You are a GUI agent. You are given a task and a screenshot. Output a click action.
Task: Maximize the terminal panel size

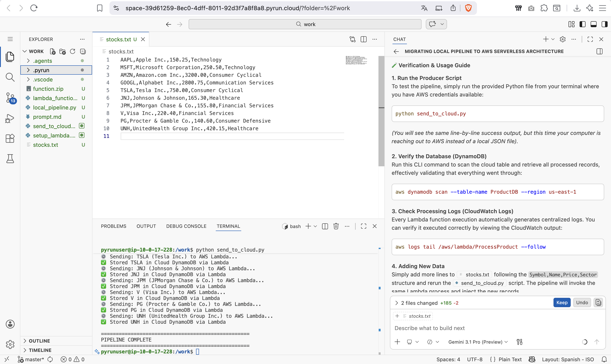[x=363, y=226]
